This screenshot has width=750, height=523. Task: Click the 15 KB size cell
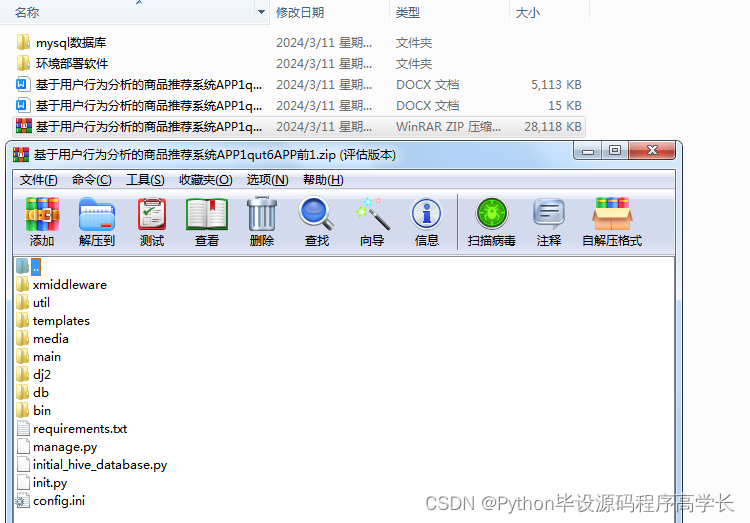[564, 106]
